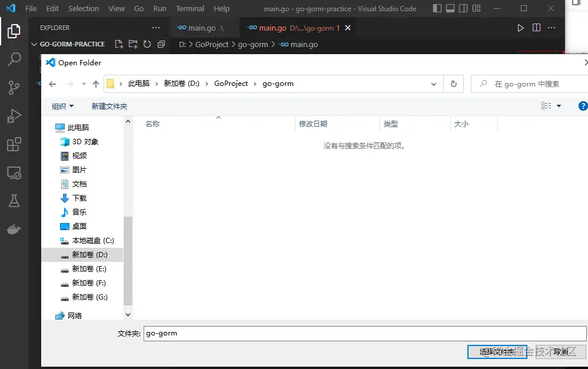This screenshot has width=588, height=369.
Task: Open Customize Layout icon
Action: (476, 8)
